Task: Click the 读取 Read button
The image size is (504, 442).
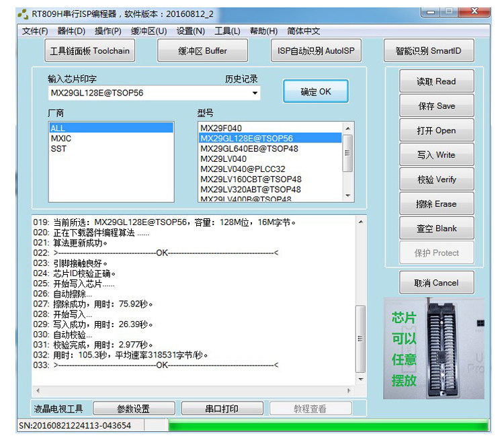Action: (436, 81)
